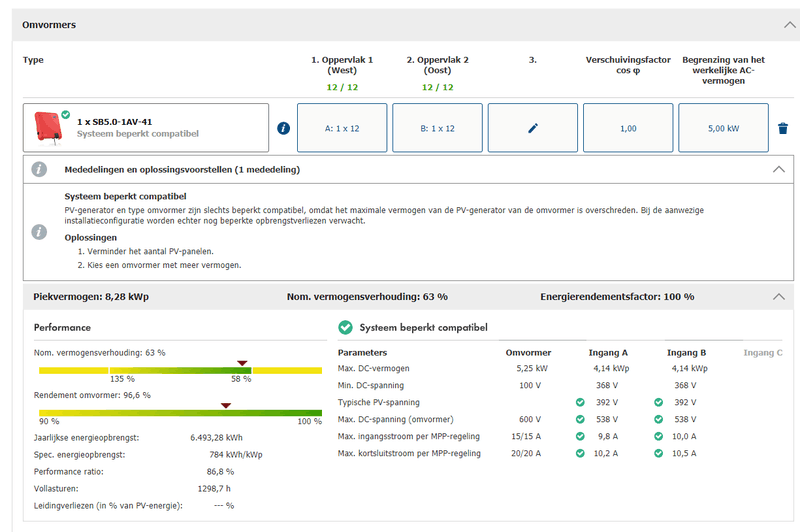Click the Rendement omvormer bar marker
The image size is (800, 532).
pyautogui.click(x=226, y=406)
